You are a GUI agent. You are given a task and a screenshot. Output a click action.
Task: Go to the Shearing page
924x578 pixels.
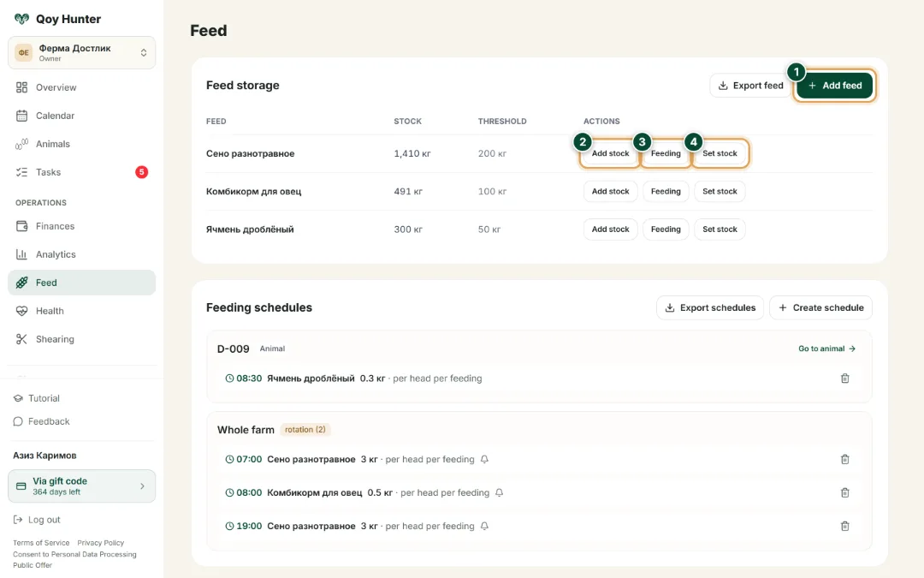click(82, 339)
